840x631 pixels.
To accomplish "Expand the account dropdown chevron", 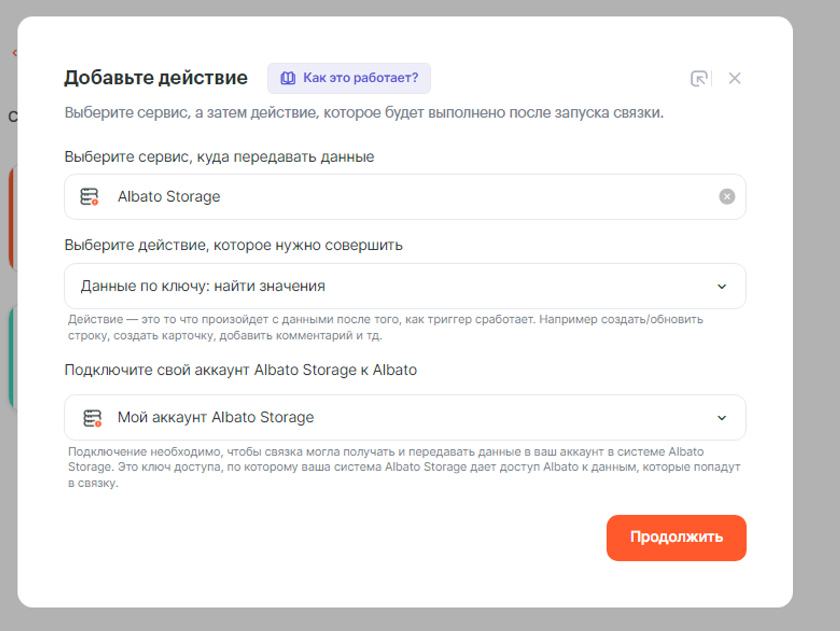I will tap(722, 418).
